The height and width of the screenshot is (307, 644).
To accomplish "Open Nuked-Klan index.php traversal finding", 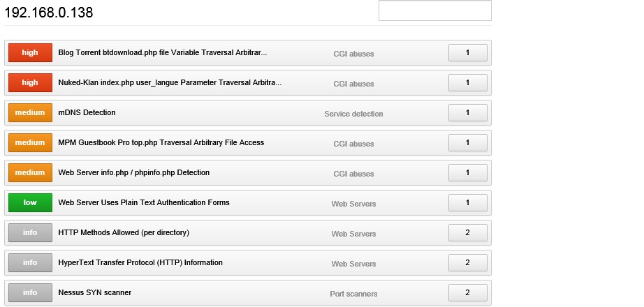I will pyautogui.click(x=170, y=83).
